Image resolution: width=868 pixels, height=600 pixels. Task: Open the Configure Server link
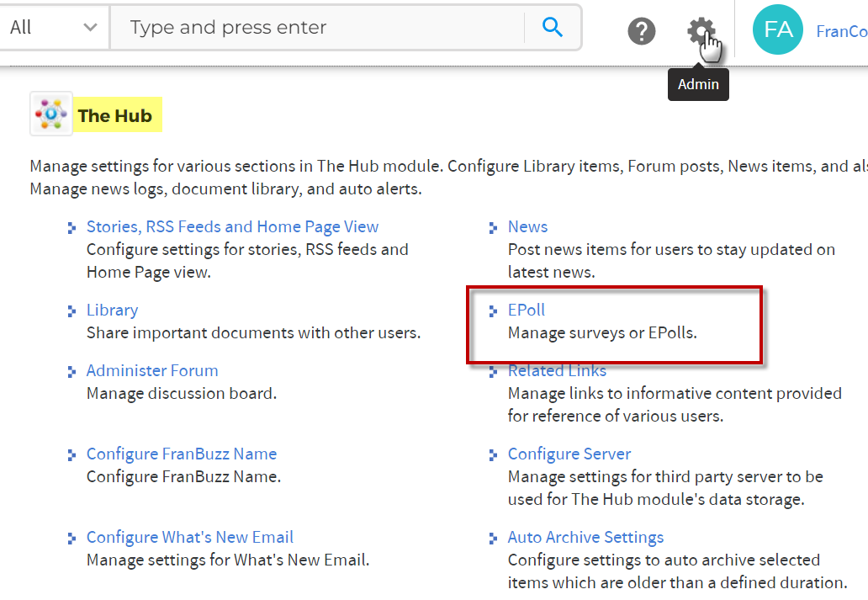(569, 454)
